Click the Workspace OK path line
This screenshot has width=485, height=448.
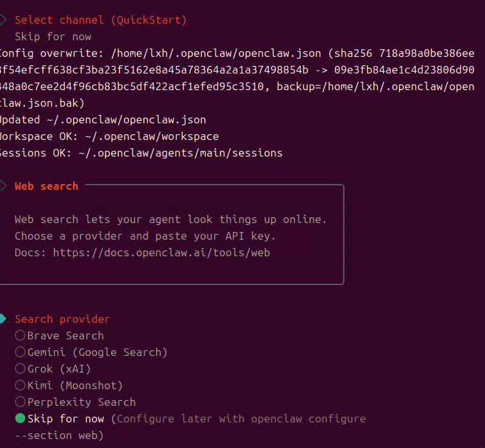pos(109,136)
